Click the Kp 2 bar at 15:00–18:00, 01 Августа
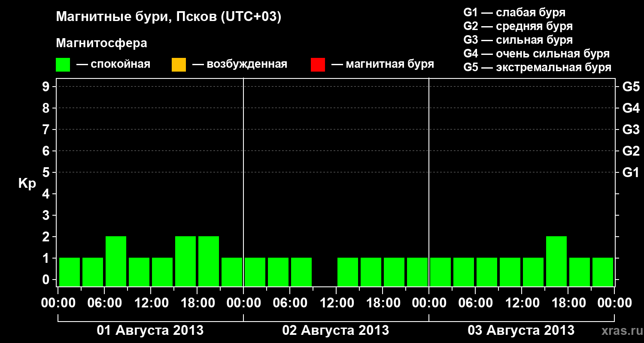 click(x=185, y=261)
